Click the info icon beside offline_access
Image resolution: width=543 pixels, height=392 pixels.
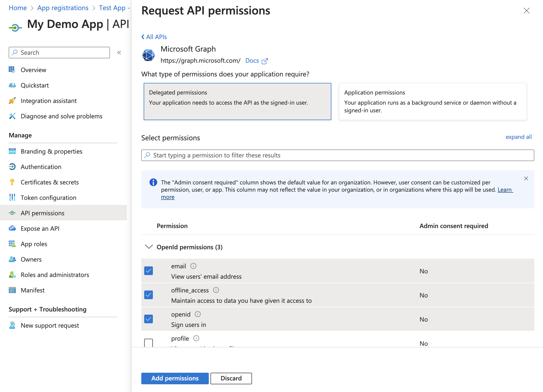[216, 290]
